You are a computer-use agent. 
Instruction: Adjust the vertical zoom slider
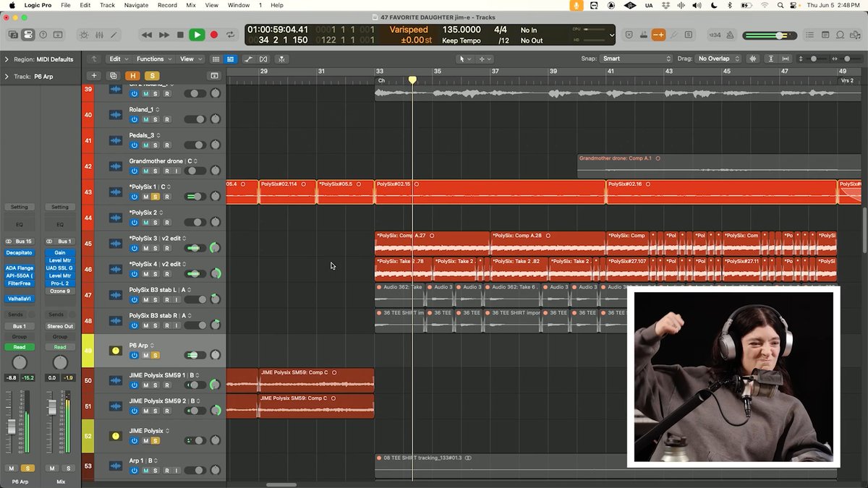tap(817, 59)
